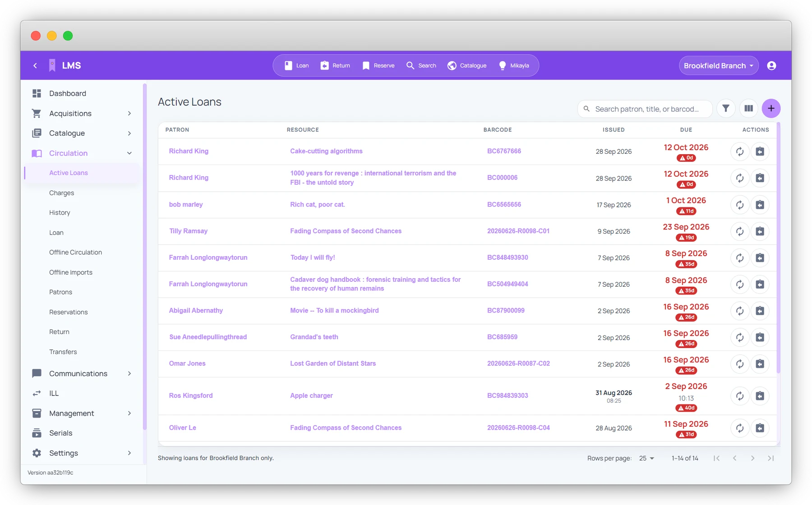Open the Charges submenu item

[61, 193]
